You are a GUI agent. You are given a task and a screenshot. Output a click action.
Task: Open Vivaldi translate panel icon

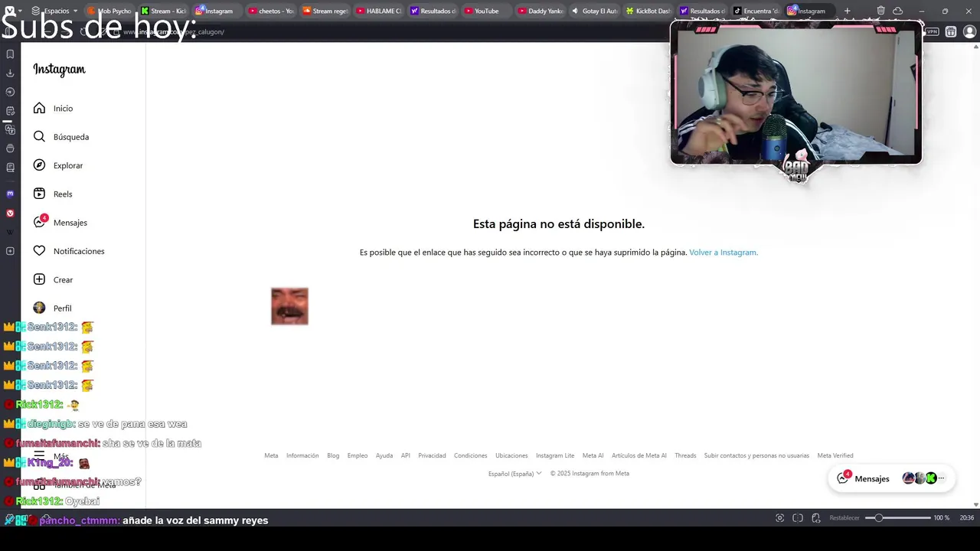tap(10, 129)
